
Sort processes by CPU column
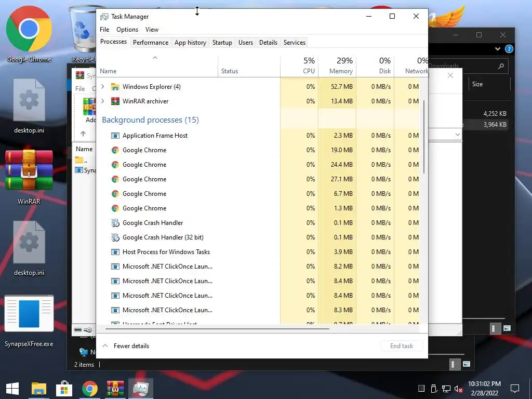pos(299,65)
